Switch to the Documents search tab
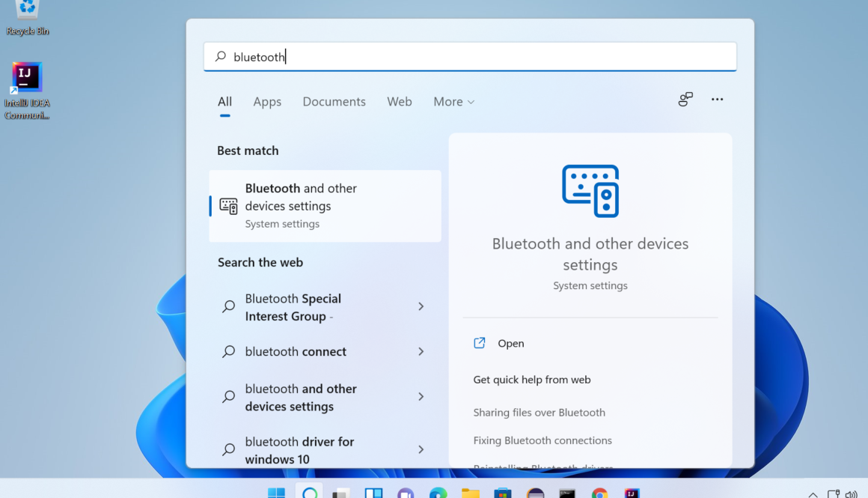The width and height of the screenshot is (868, 498). [334, 102]
